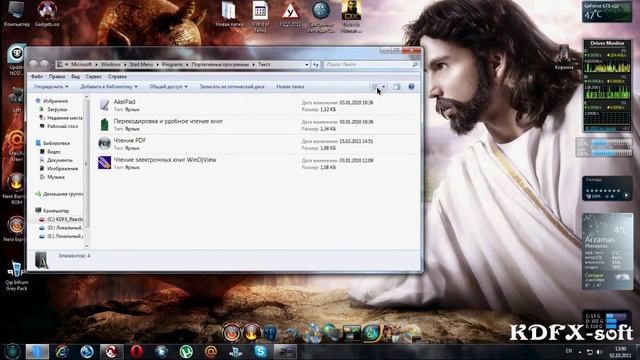Image resolution: width=640 pixels, height=360 pixels.
Task: Open Skype from the taskbar
Action: click(x=260, y=351)
